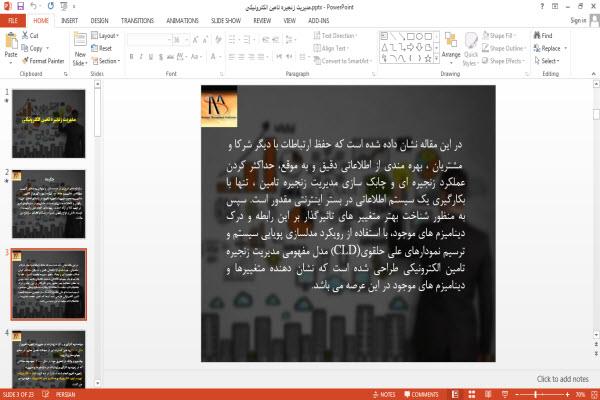Open Quick Styles gallery

[x=471, y=49]
